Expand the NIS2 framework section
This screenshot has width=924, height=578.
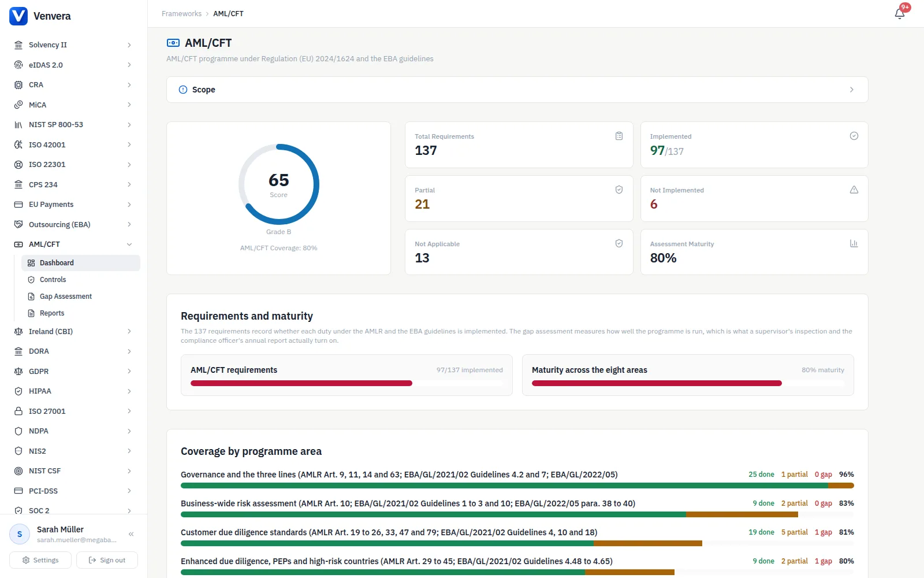[129, 451]
